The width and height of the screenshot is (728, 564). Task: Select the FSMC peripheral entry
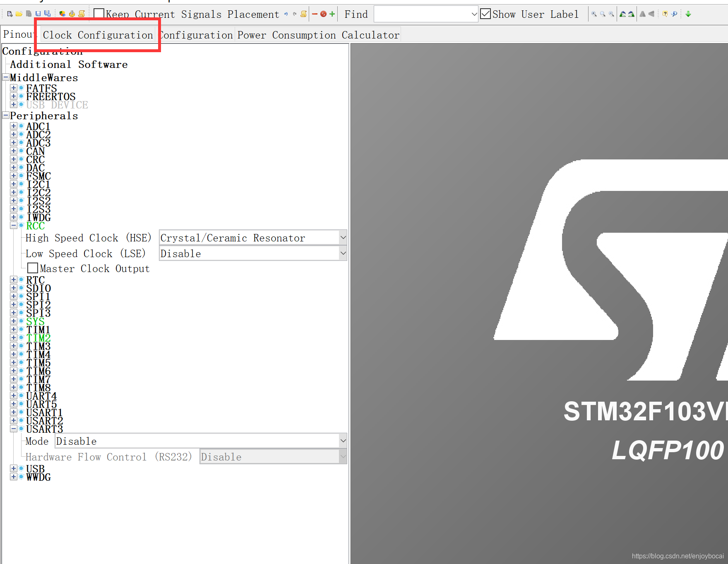click(38, 176)
